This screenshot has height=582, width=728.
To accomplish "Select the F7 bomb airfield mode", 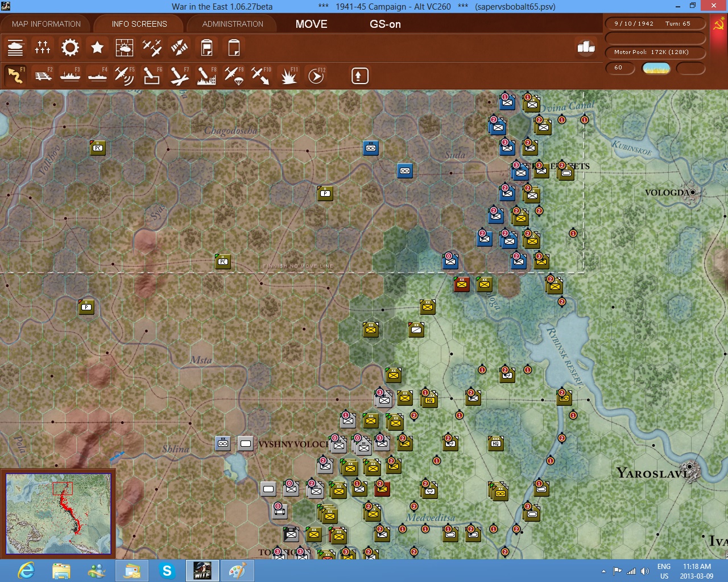I will click(x=179, y=75).
